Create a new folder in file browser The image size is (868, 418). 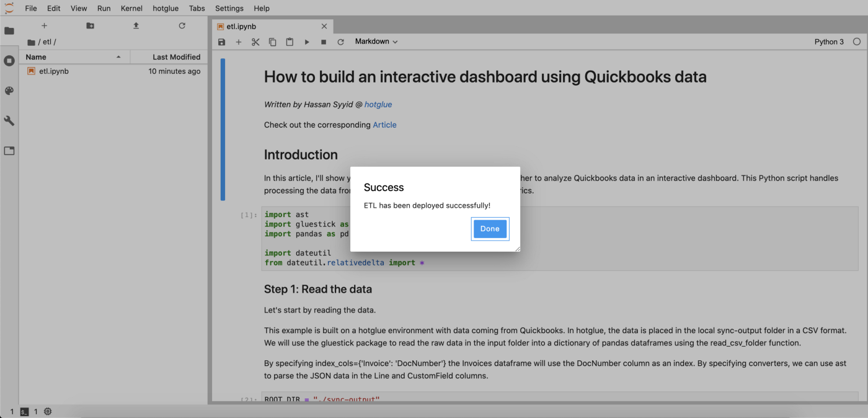click(90, 25)
